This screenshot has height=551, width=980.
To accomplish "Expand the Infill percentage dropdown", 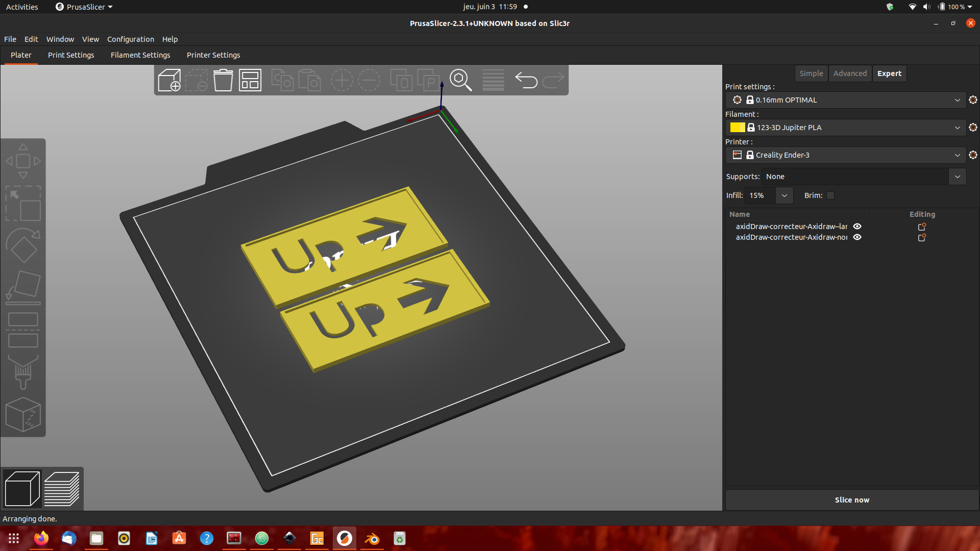I will pos(784,195).
